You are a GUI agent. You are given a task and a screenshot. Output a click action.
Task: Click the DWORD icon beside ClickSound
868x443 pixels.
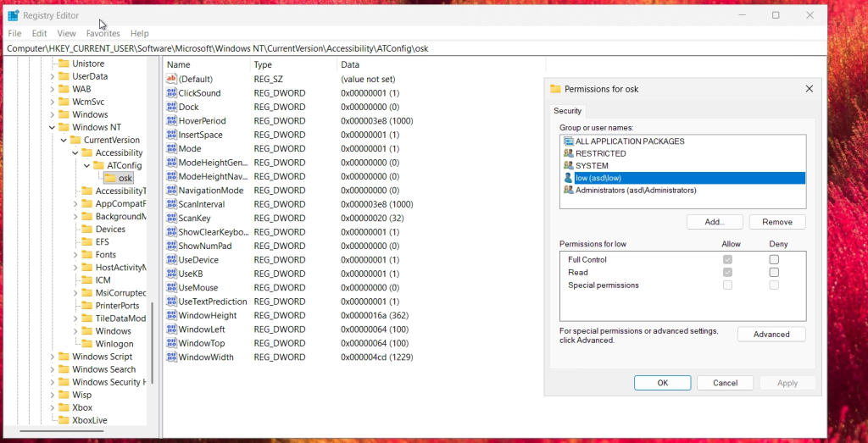(171, 93)
